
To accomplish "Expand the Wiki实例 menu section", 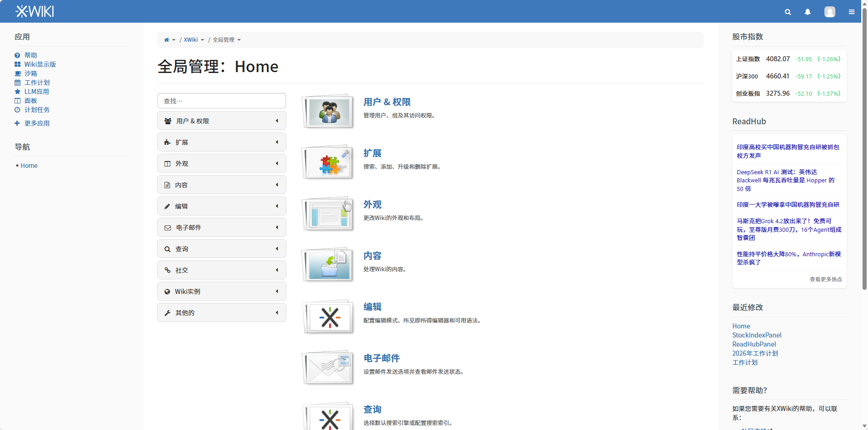I will coord(222,292).
